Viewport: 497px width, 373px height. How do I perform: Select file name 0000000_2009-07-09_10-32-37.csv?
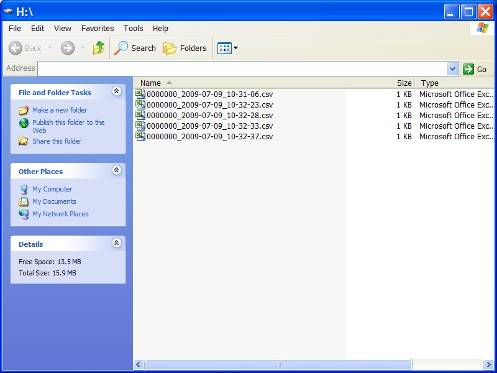(x=210, y=136)
